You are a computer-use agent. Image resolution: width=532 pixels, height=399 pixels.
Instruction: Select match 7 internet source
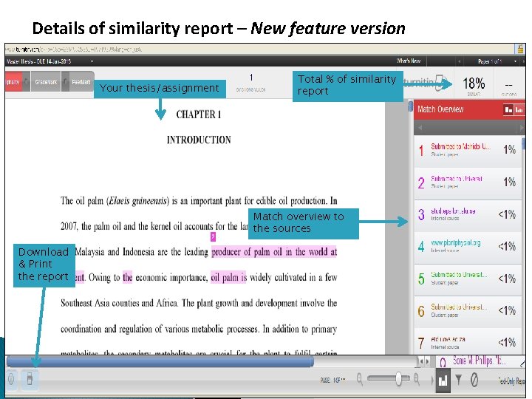(x=468, y=342)
